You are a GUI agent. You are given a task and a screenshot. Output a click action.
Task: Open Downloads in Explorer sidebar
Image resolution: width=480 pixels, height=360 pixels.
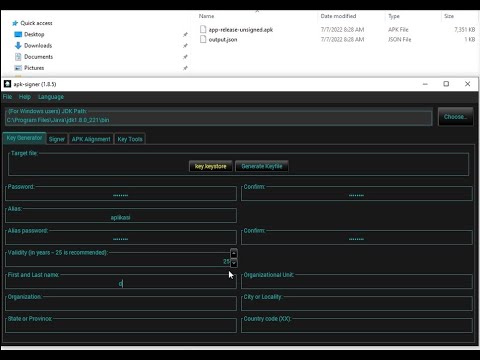38,46
